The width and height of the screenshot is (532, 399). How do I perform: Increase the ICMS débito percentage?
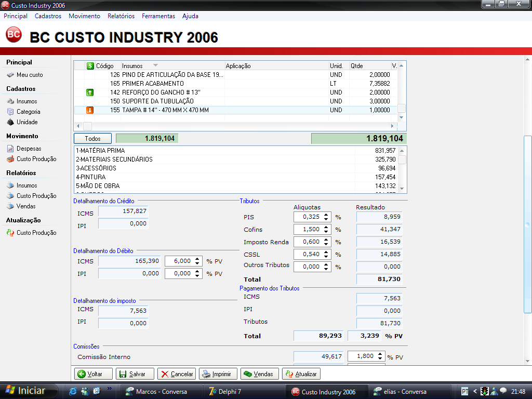click(197, 259)
